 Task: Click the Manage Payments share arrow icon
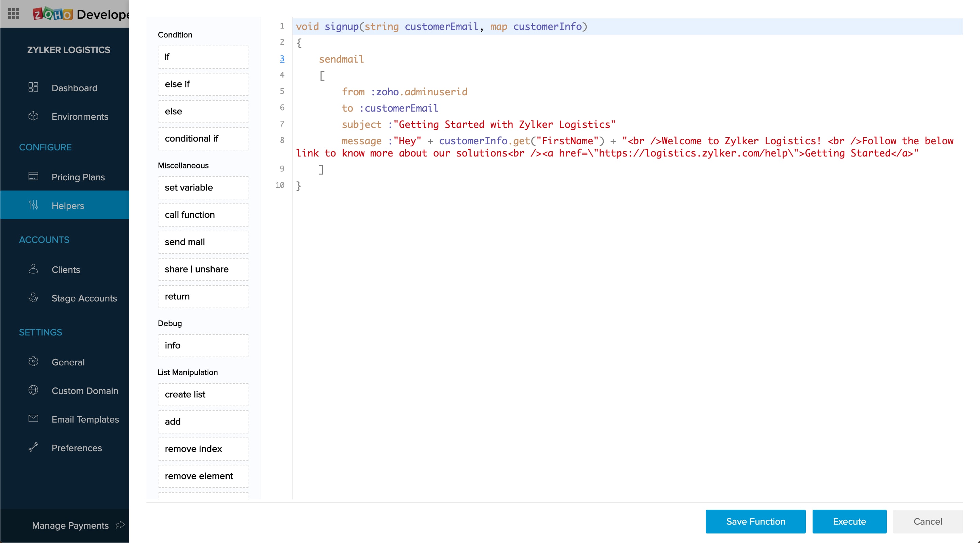(x=120, y=525)
